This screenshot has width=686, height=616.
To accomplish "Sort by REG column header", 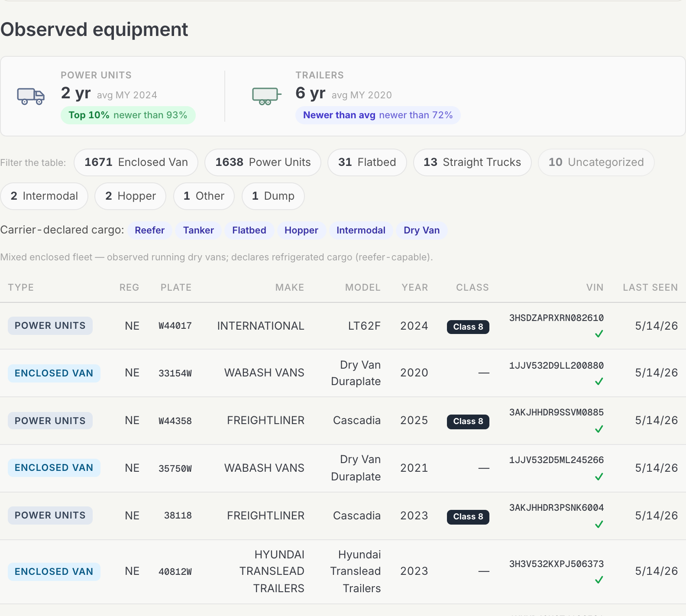I will 129,288.
